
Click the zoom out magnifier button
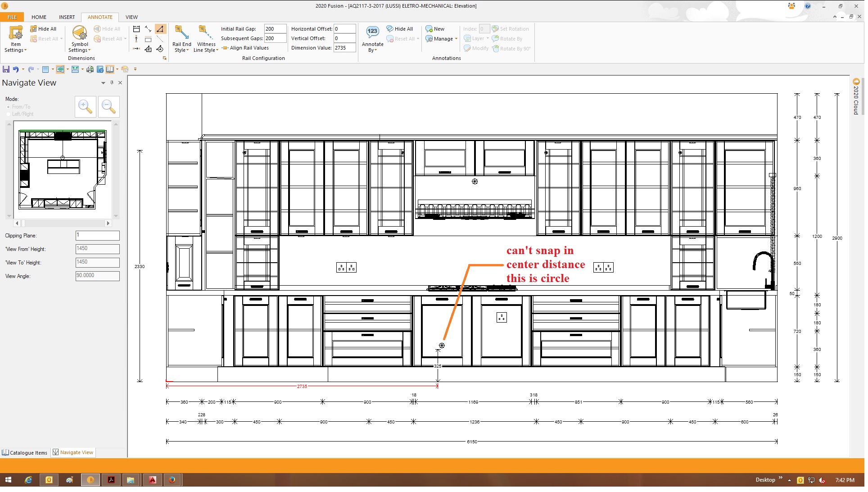pyautogui.click(x=108, y=107)
